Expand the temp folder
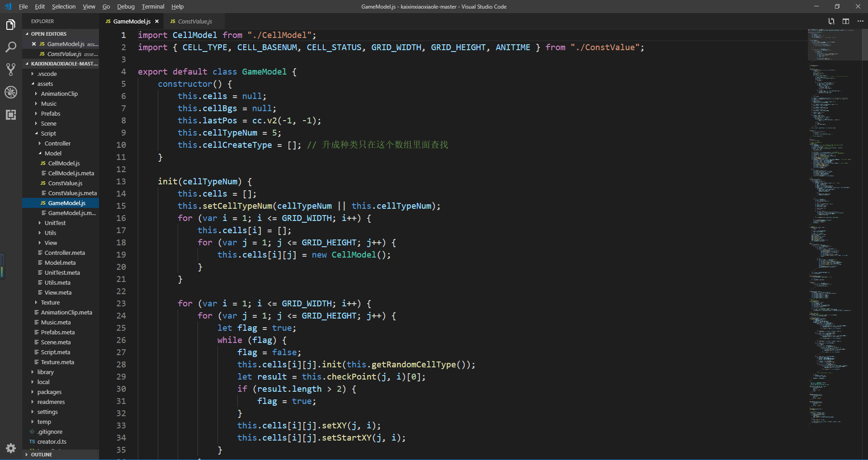 61,422
